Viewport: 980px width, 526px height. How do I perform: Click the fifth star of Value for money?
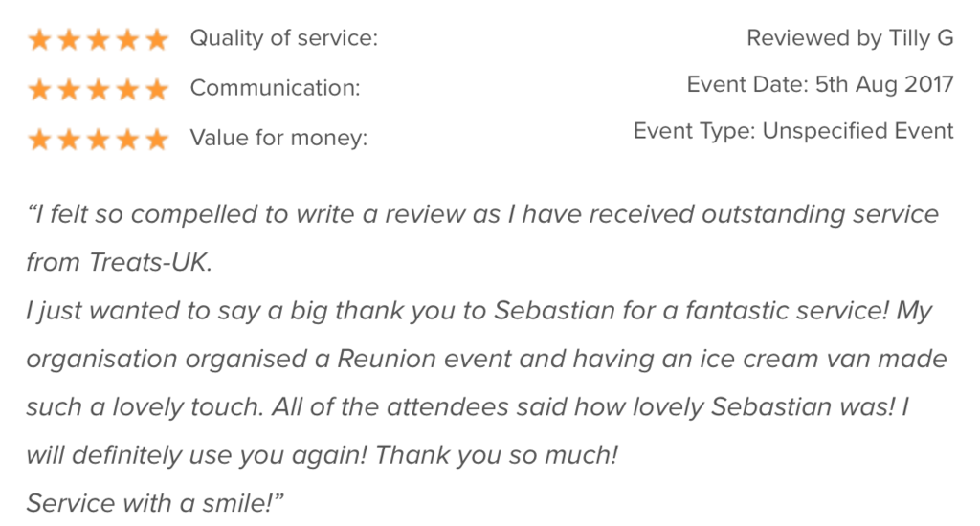pos(156,139)
